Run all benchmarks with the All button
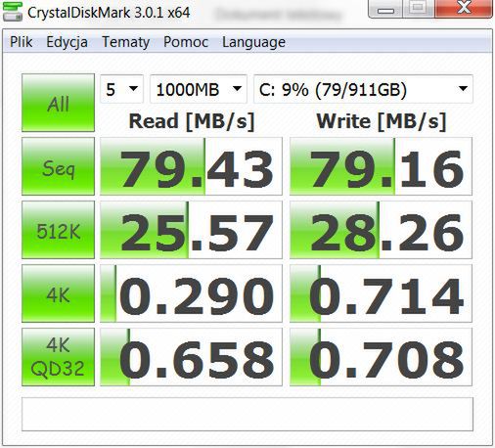Screen dimensions: 495x448 (x=58, y=103)
